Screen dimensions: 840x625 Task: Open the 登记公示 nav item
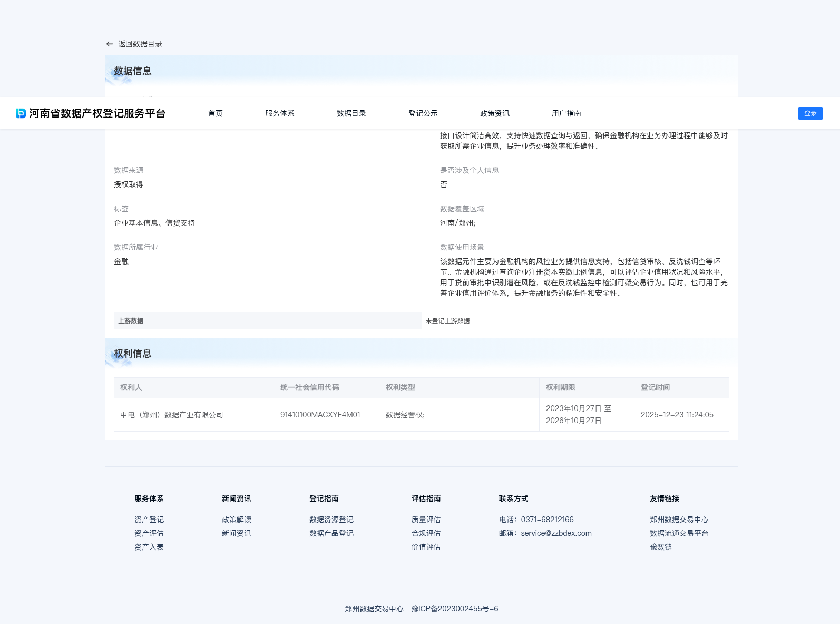tap(423, 113)
